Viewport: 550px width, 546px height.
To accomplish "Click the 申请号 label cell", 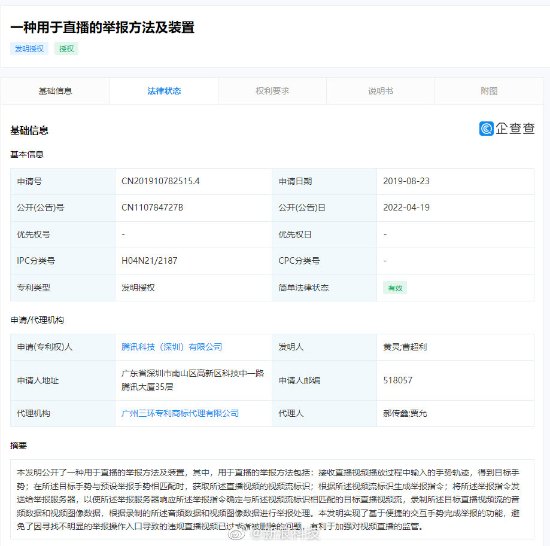I will click(63, 181).
